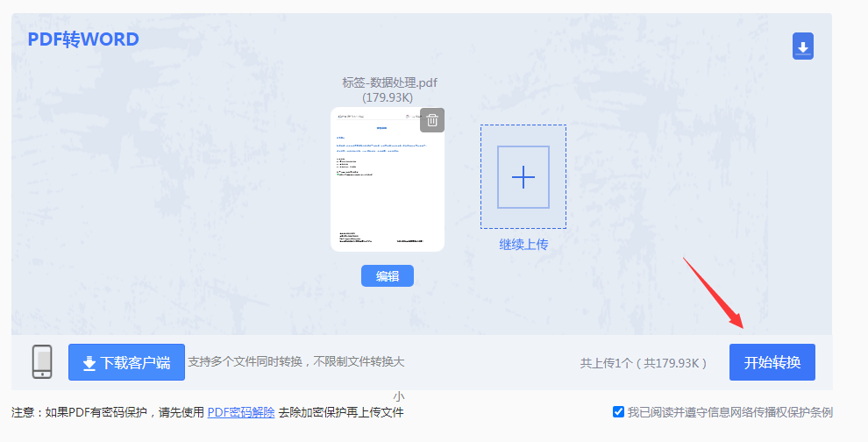868x442 pixels.
Task: Click the 下载客户端 button
Action: pyautogui.click(x=127, y=362)
